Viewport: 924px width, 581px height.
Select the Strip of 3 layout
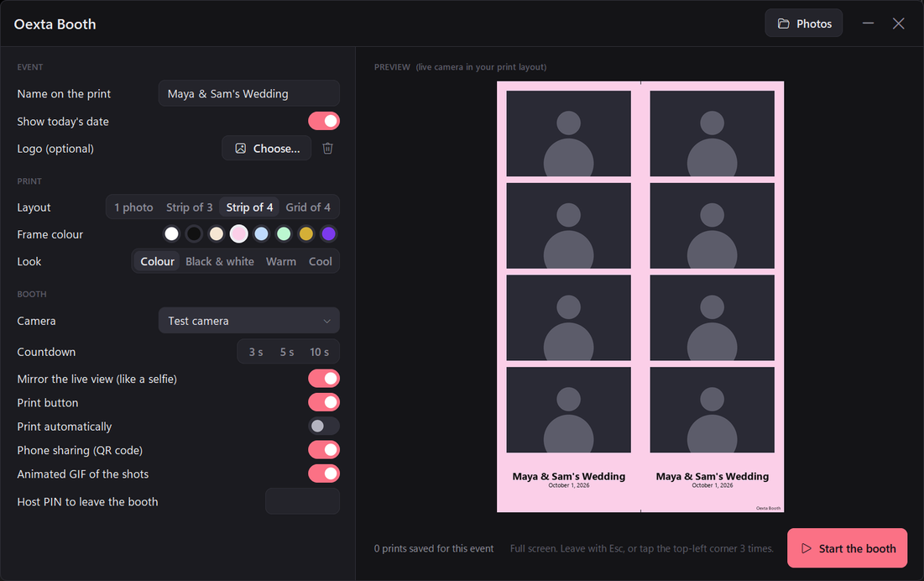coord(189,207)
